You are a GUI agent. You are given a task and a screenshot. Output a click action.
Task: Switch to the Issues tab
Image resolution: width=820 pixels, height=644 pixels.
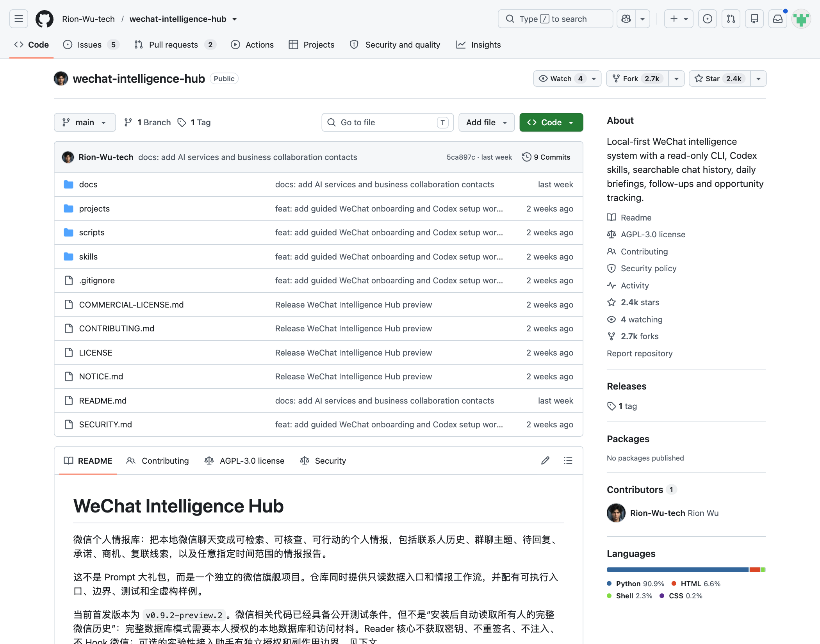coord(91,44)
